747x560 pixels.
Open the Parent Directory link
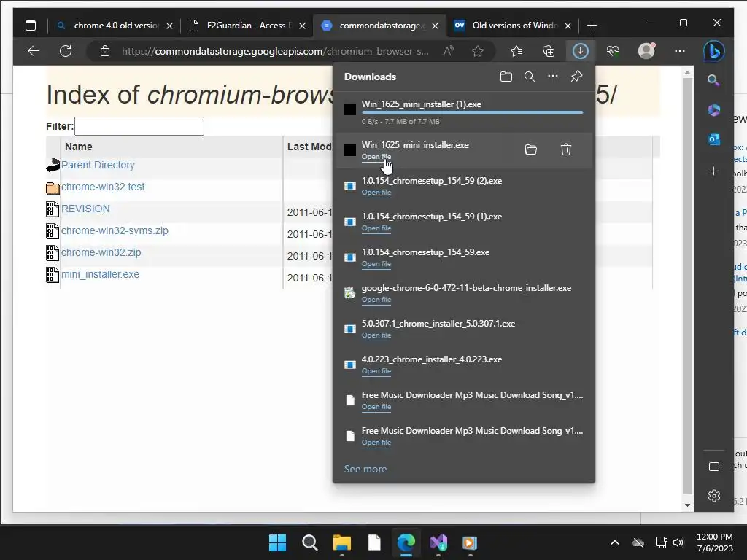(98, 165)
